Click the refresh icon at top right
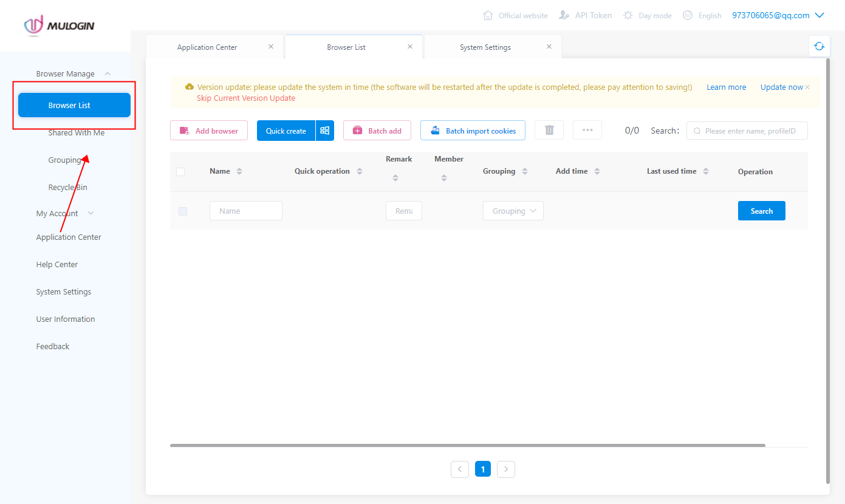Viewport: 845px width, 504px height. pyautogui.click(x=819, y=46)
